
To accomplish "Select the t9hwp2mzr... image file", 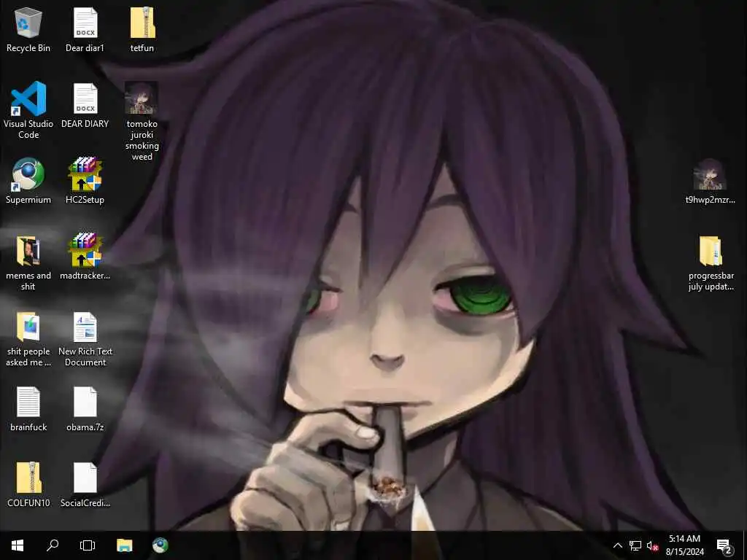I will pos(710,181).
